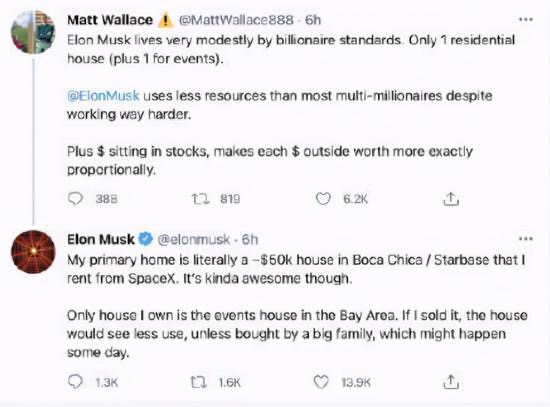This screenshot has width=550, height=407.
Task: Like Matt Wallace's tweet with heart
Action: [323, 199]
